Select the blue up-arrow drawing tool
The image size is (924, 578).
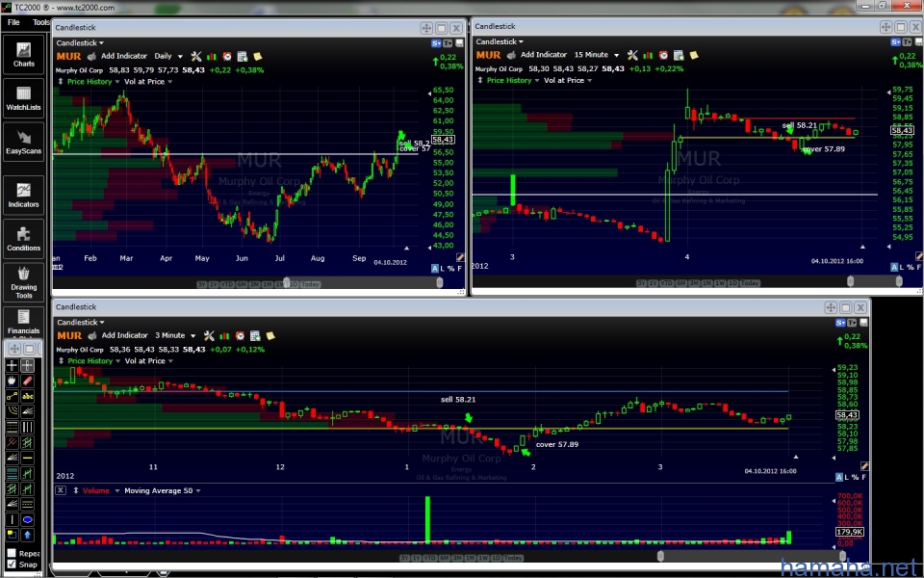pos(28,535)
